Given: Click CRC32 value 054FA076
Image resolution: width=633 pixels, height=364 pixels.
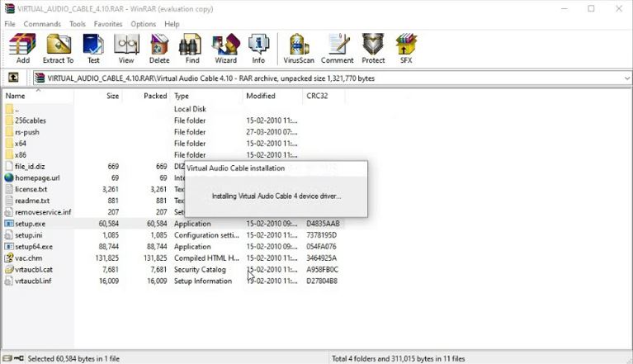Looking at the screenshot, I should [321, 247].
